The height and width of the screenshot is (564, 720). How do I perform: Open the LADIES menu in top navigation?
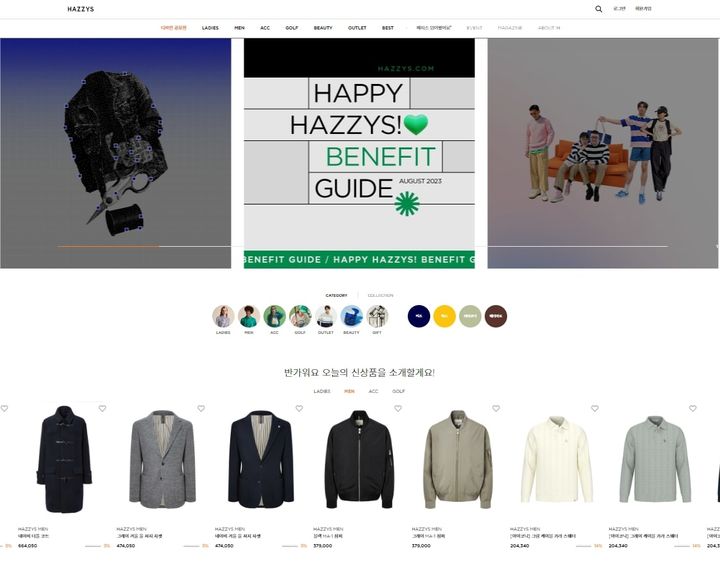tap(210, 28)
